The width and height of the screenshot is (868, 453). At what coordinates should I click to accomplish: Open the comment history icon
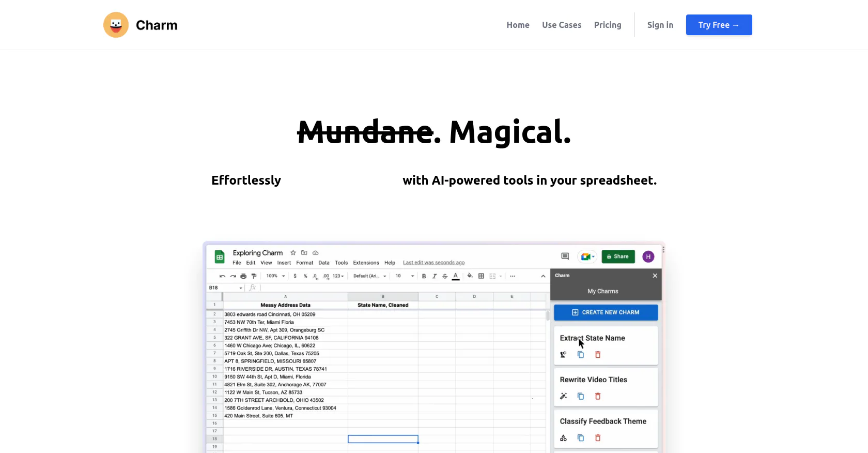coord(565,256)
